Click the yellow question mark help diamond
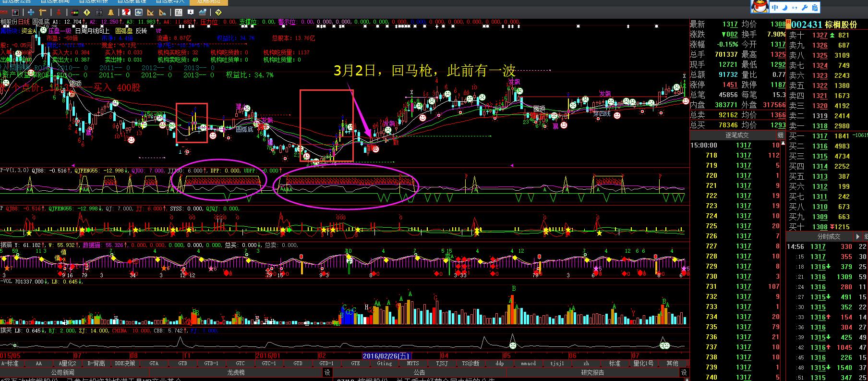This screenshot has width=868, height=381. coord(218,12)
